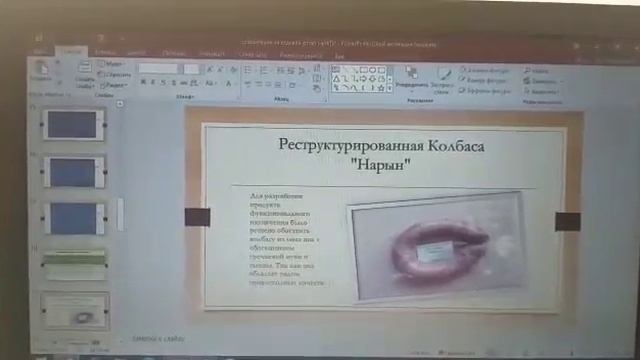Select the first slide thumbnail in panel
The width and height of the screenshot is (640, 360).
tap(73, 124)
